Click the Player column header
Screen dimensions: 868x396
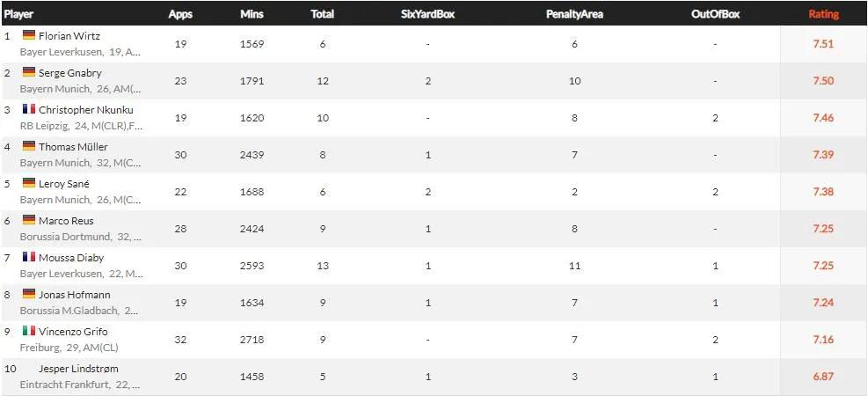(18, 14)
